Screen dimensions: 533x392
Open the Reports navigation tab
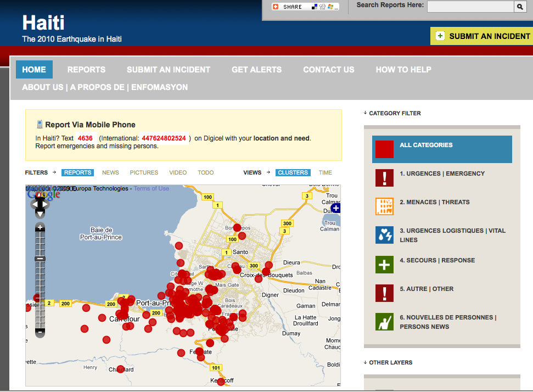tap(86, 70)
